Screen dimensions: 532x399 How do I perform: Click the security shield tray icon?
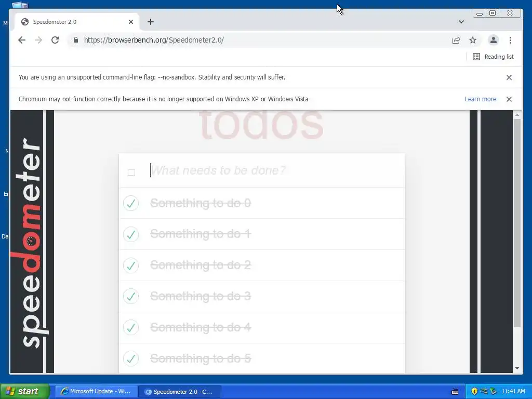point(474,391)
